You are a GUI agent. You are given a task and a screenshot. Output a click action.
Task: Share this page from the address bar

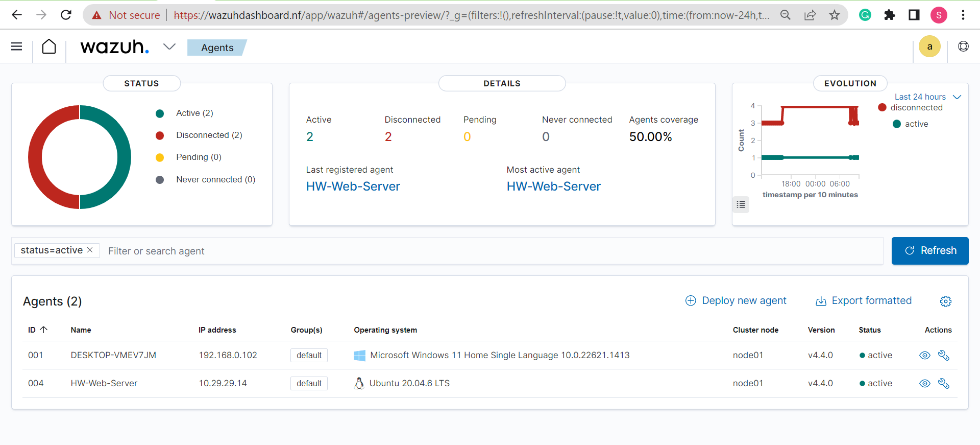(x=810, y=15)
